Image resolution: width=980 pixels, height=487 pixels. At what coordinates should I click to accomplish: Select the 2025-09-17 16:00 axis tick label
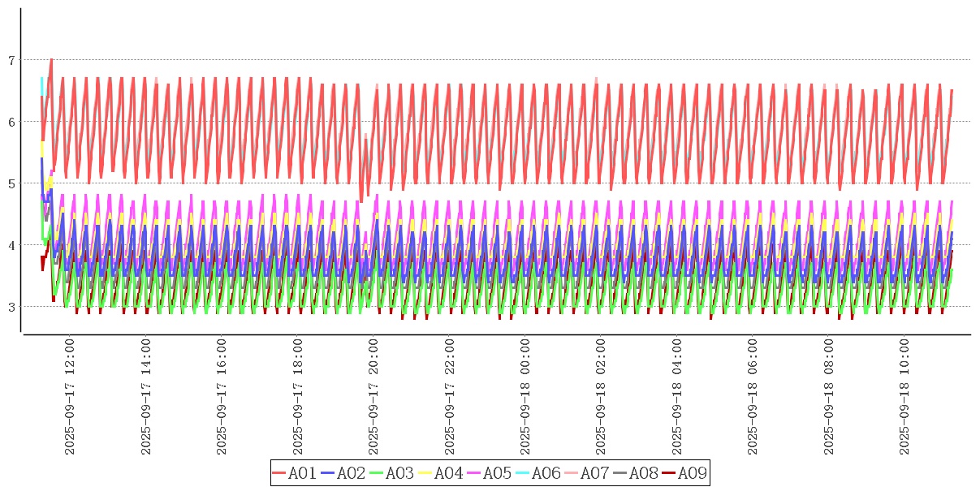[221, 398]
